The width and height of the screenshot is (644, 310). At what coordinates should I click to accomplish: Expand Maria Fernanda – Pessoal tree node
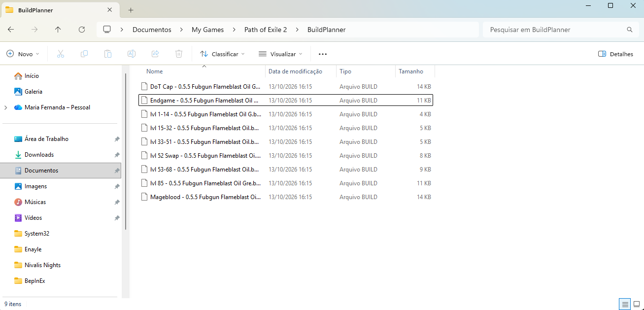[x=5, y=107]
